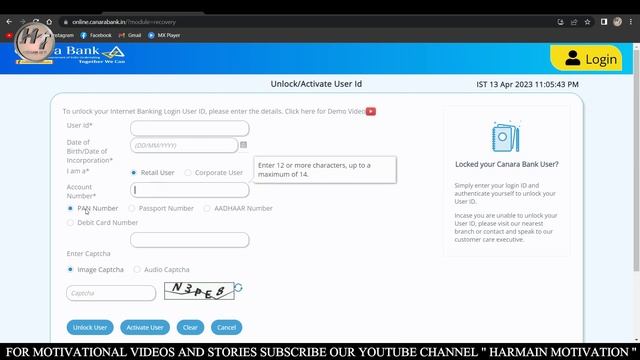640x360 pixels.
Task: Click the Unlock User button
Action: click(x=90, y=327)
